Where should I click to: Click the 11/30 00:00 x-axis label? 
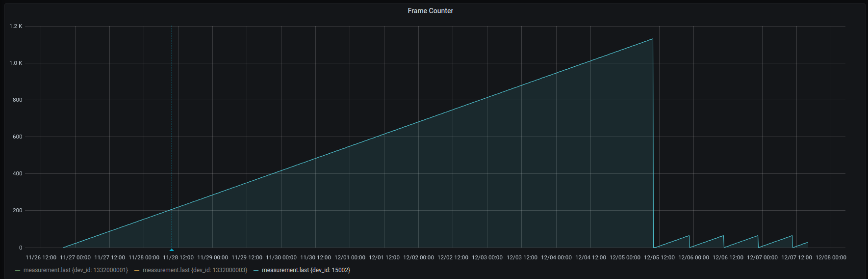point(281,257)
